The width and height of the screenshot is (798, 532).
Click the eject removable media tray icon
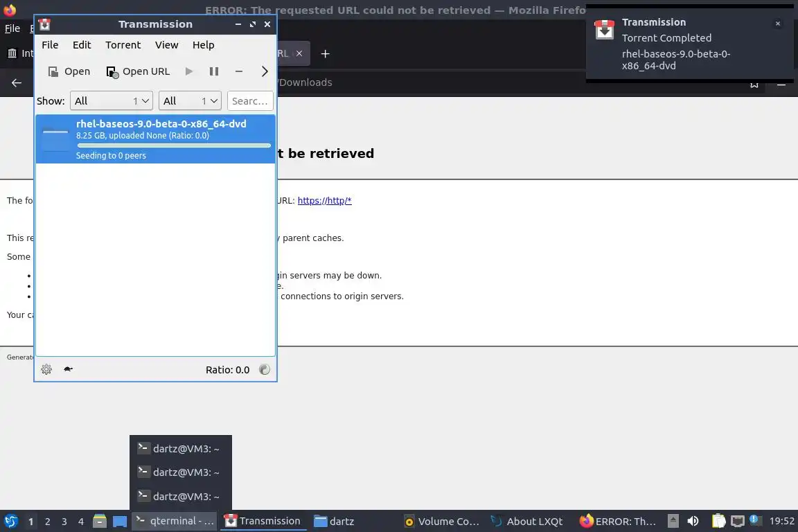point(673,521)
